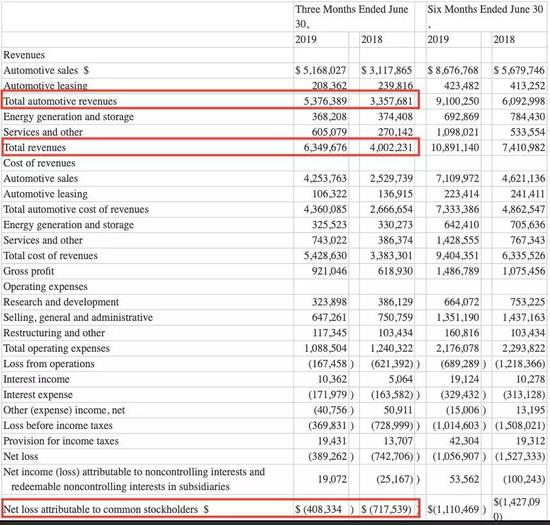Click the cell 921,046
550x525 pixels.
(329, 271)
